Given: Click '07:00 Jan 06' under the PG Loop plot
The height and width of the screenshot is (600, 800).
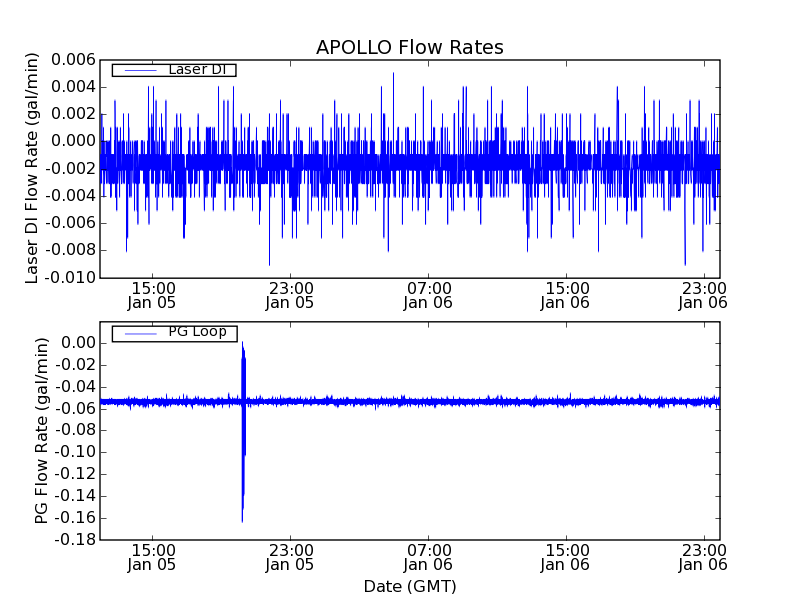Looking at the screenshot, I should pos(428,558).
